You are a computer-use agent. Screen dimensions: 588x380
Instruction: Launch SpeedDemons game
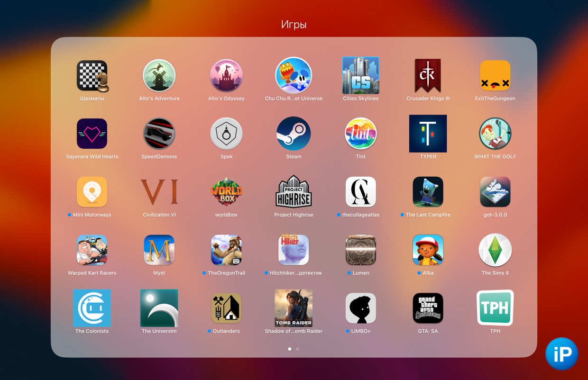pos(159,134)
